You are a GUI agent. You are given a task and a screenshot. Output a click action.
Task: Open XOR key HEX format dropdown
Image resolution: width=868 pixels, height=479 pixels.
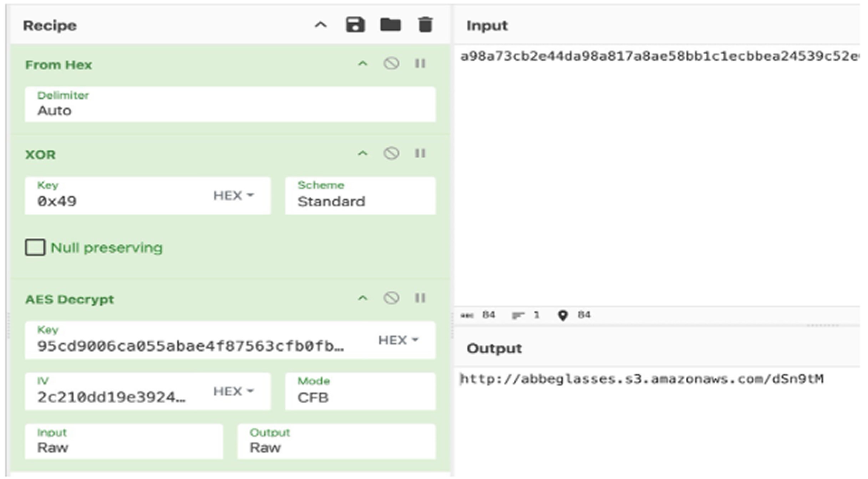233,196
